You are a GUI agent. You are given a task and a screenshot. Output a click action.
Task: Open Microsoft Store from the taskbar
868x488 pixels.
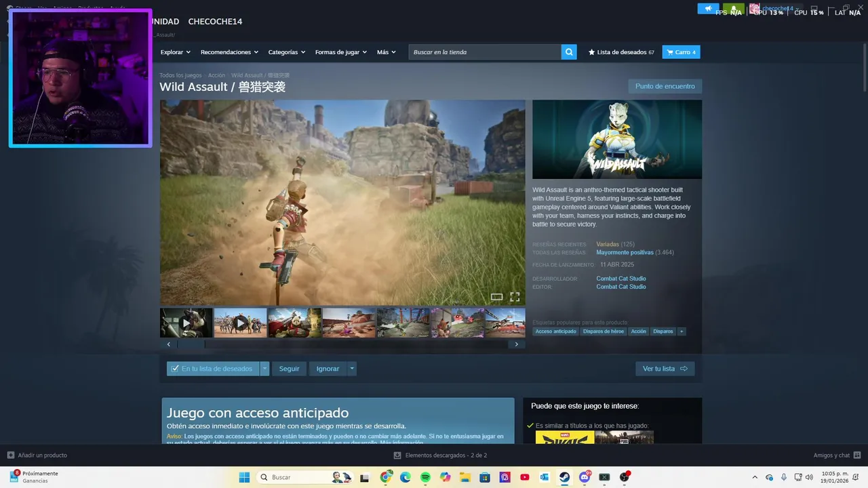pyautogui.click(x=485, y=477)
